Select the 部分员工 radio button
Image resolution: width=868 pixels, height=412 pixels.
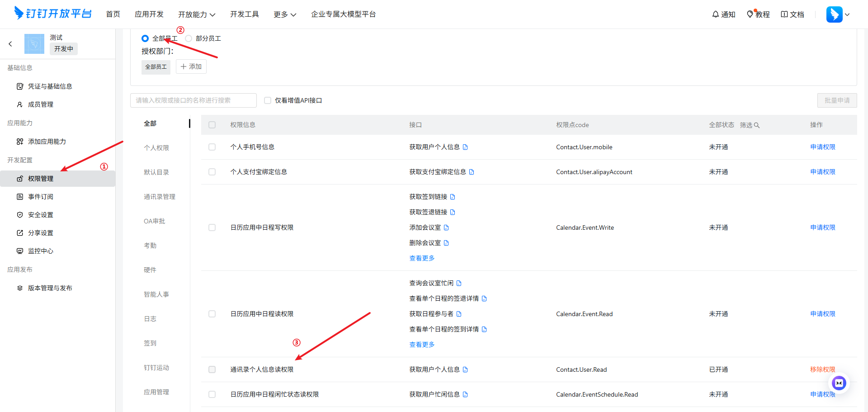189,38
